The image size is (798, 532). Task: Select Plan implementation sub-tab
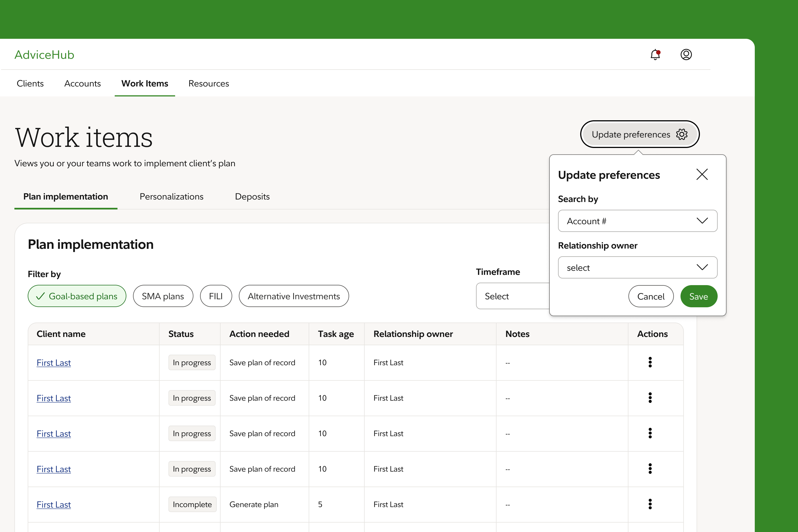(66, 196)
